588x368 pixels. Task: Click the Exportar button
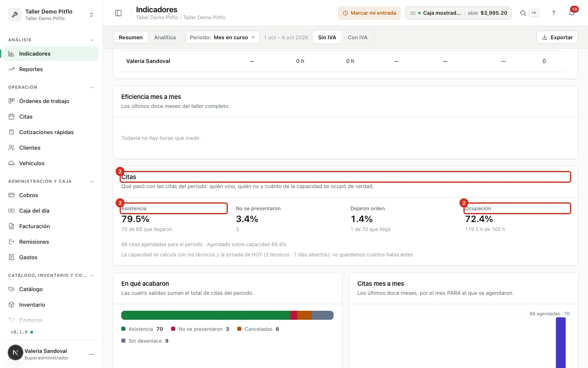coord(557,37)
